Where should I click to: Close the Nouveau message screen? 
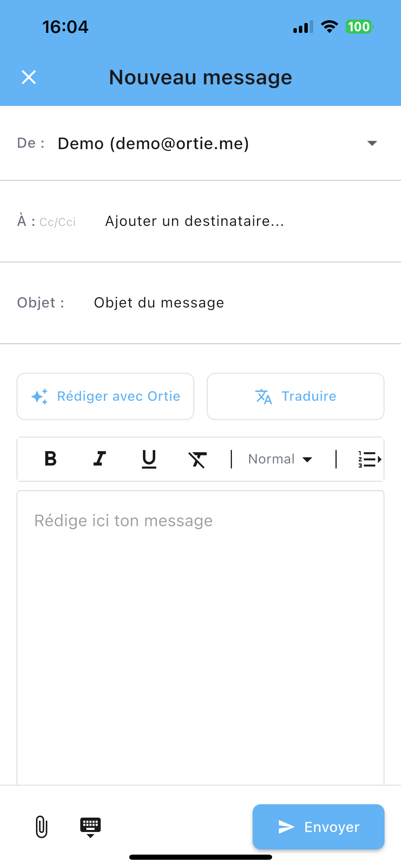click(29, 77)
